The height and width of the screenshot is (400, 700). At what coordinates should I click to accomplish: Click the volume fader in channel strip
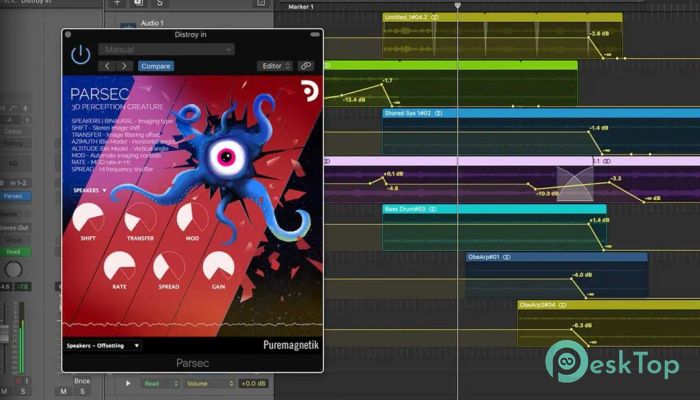click(x=4, y=333)
